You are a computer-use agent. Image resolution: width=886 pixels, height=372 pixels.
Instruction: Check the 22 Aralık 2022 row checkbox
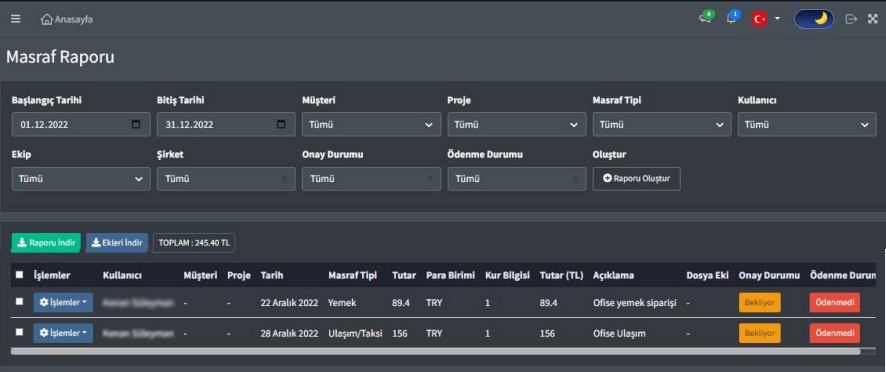(x=19, y=302)
